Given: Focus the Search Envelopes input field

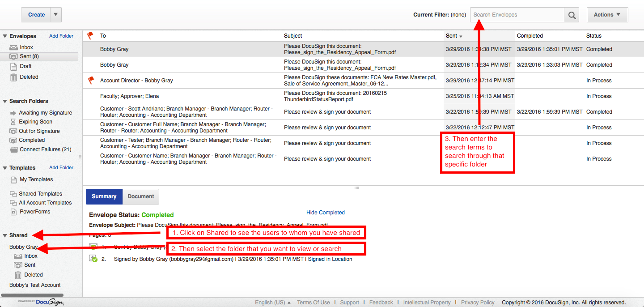Looking at the screenshot, I should tap(517, 15).
